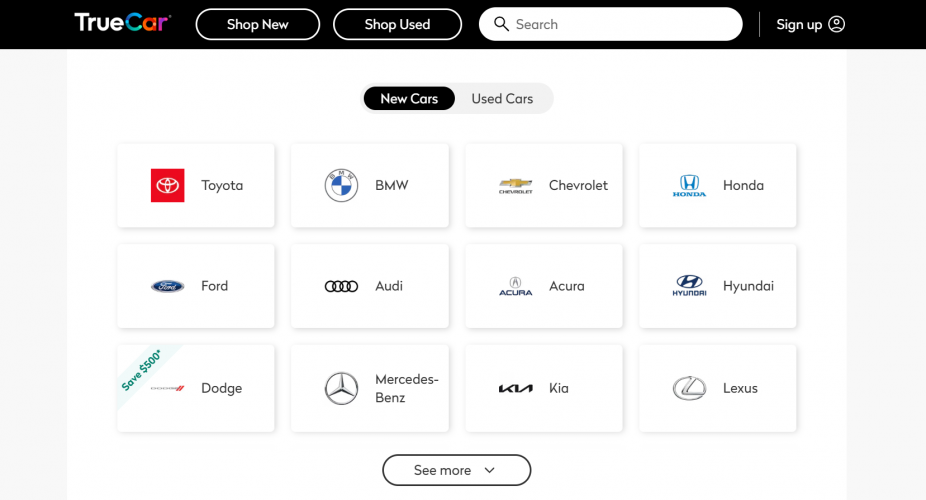Switch to the Used Cars toggle

click(502, 99)
